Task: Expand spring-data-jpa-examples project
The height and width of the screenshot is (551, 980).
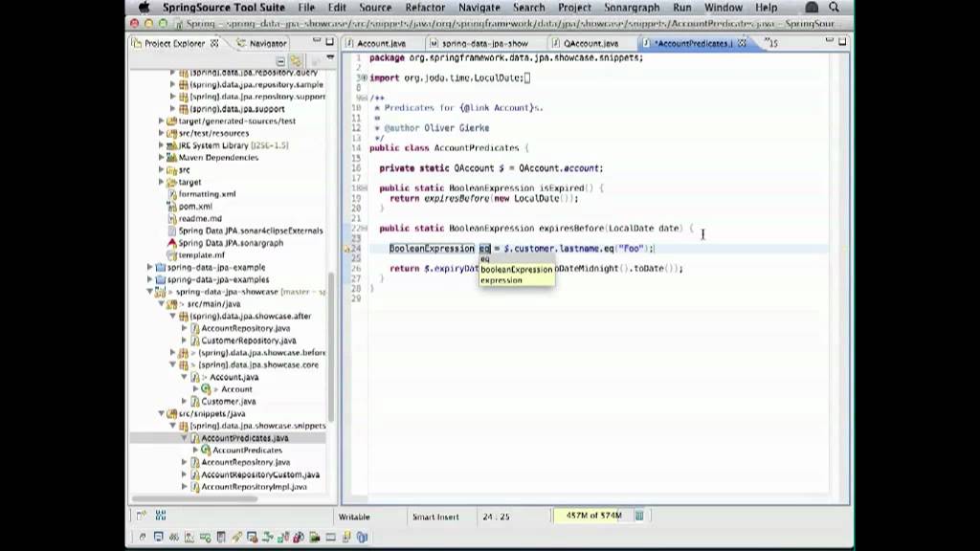Action: tap(150, 280)
